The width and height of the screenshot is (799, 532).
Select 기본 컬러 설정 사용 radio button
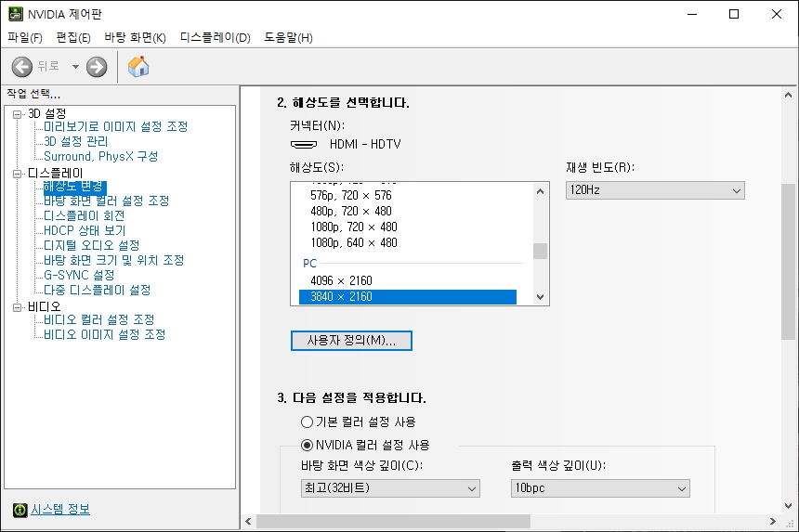pyautogui.click(x=307, y=422)
